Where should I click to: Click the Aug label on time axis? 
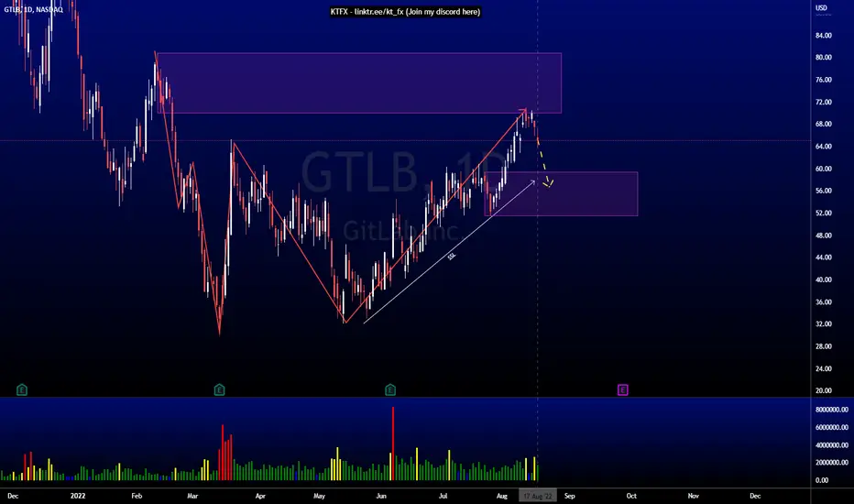(x=501, y=496)
